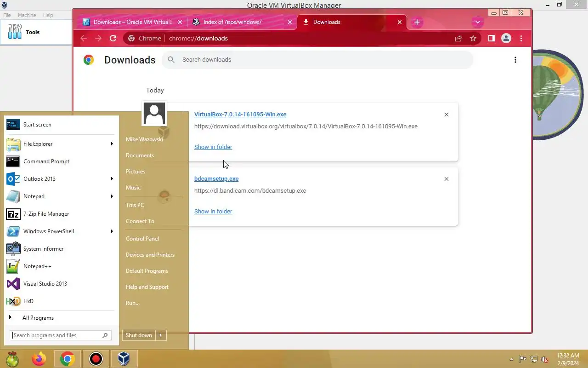588x368 pixels.
Task: Click the Search downloads field
Action: (x=317, y=60)
